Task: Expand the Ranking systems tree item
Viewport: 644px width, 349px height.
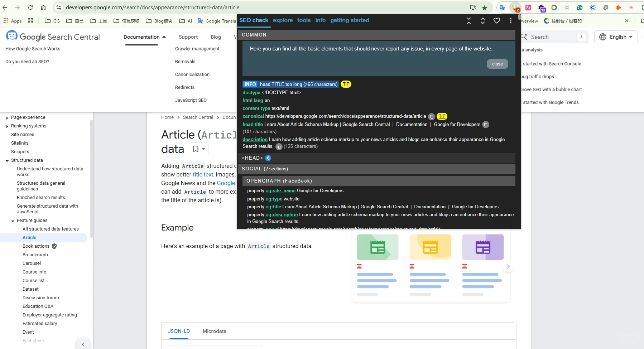Action: tap(7, 126)
